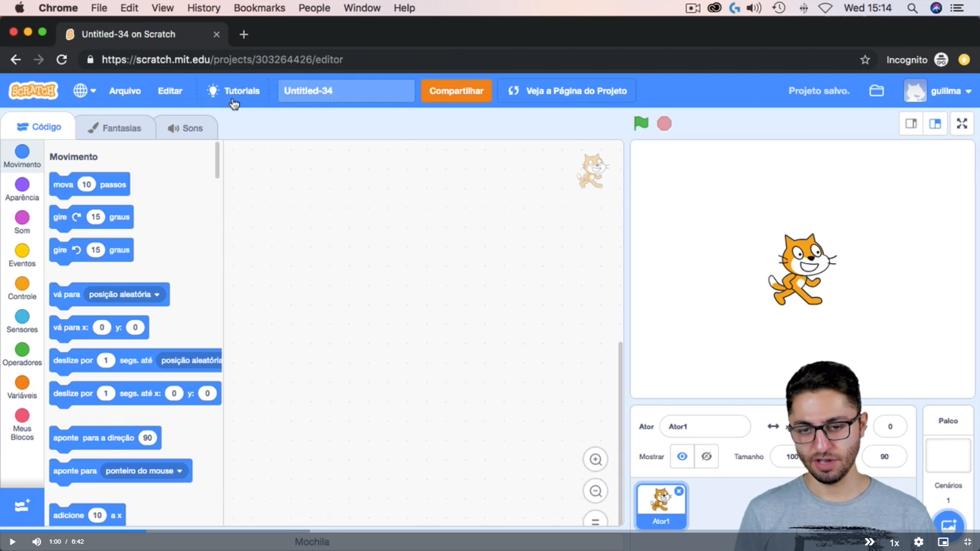This screenshot has width=980, height=551.
Task: Open Tutoriais lightbulb menu
Action: [233, 91]
